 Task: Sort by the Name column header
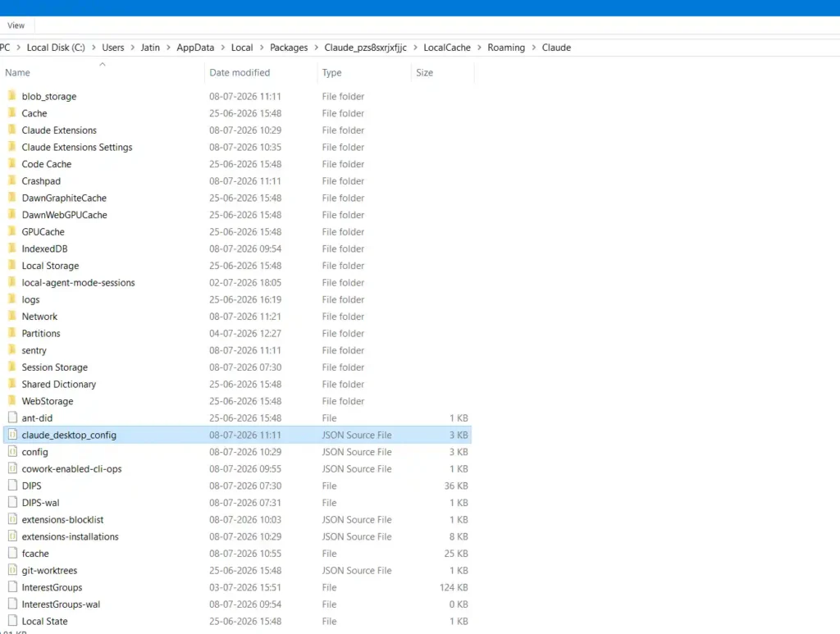point(18,72)
